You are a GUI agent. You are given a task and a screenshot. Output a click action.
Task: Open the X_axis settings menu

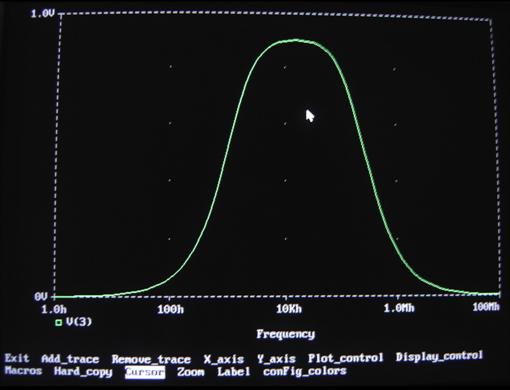[224, 359]
